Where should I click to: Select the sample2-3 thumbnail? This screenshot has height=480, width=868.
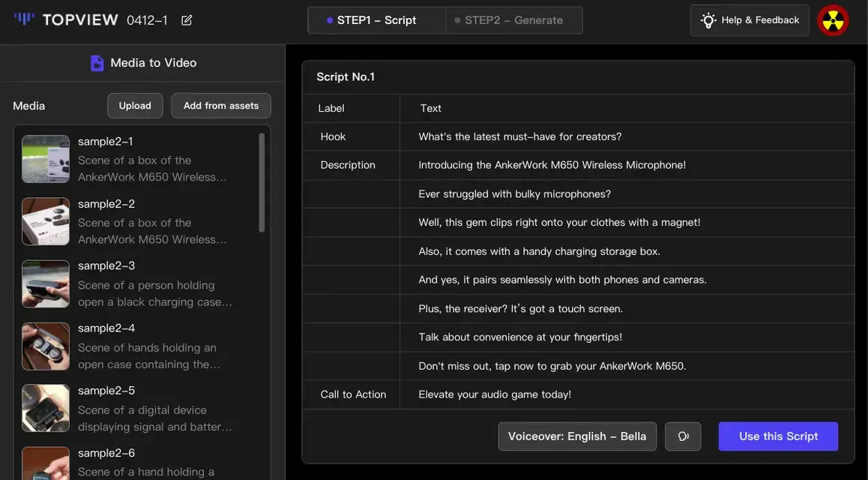pyautogui.click(x=46, y=284)
